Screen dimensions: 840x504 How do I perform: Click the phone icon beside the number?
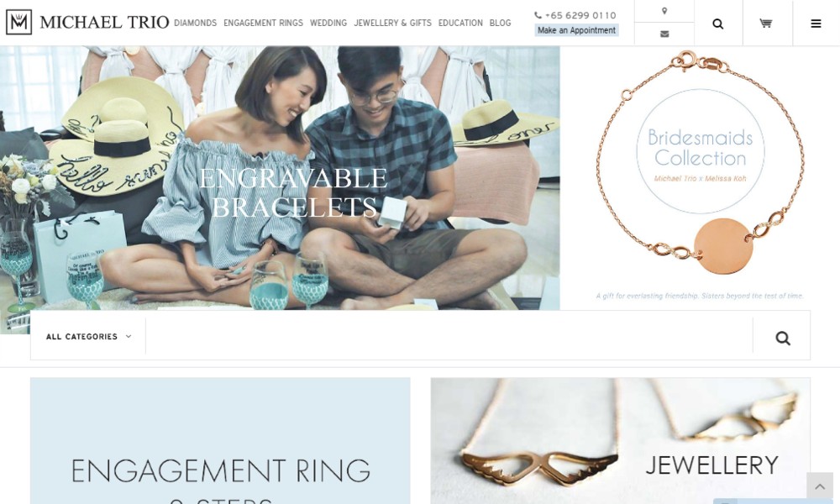(538, 15)
